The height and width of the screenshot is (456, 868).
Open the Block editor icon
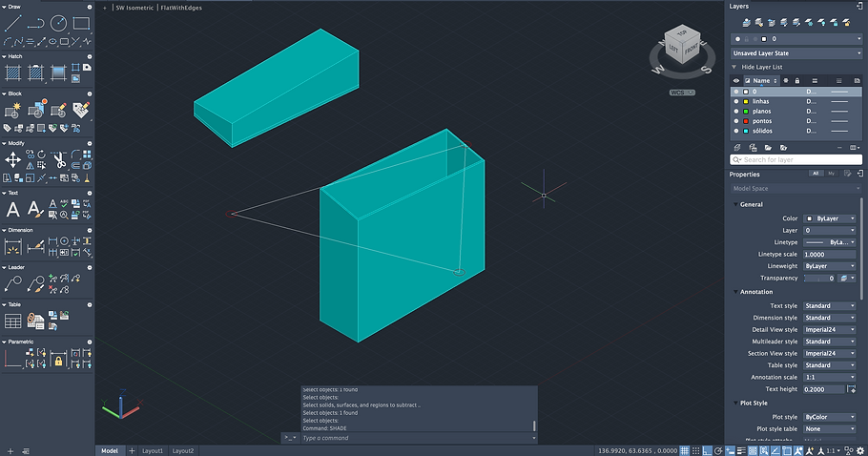click(x=59, y=110)
